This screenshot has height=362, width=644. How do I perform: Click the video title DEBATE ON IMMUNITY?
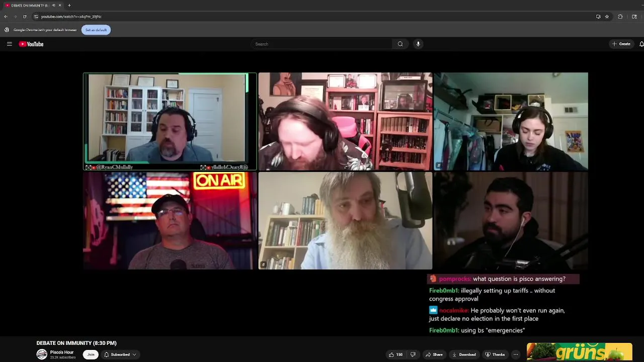point(76,343)
